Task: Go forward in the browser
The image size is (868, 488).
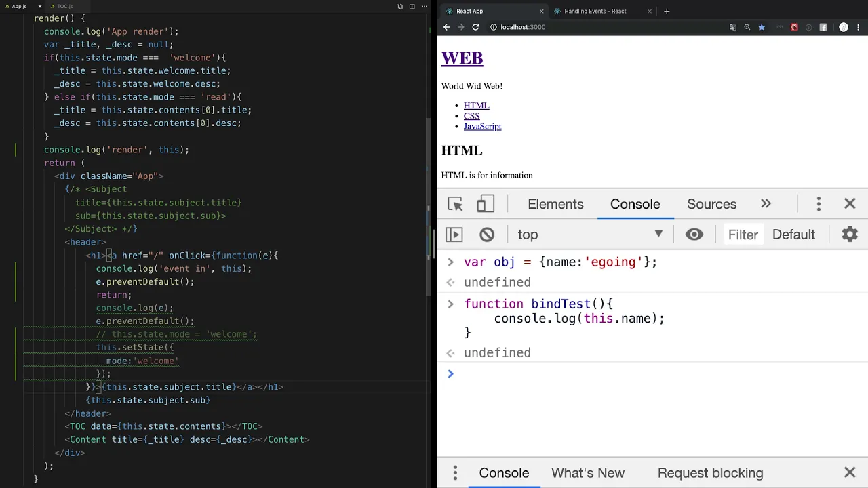Action: pos(461,27)
